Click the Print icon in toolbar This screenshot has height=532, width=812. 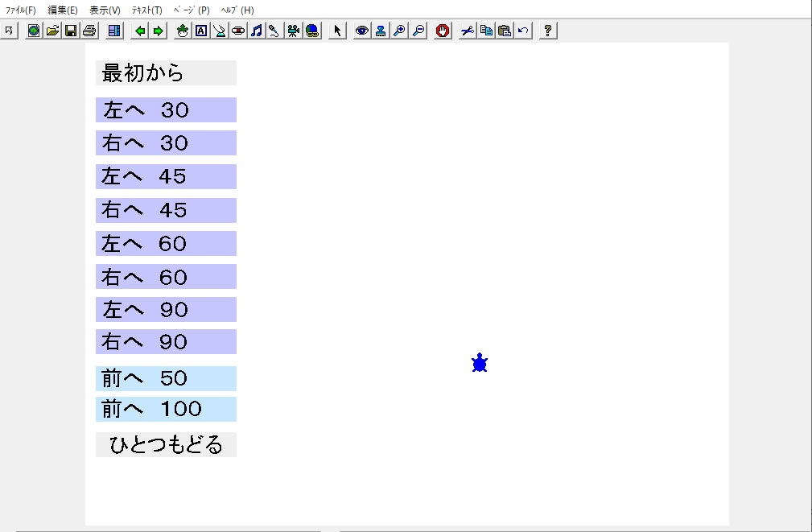89,31
